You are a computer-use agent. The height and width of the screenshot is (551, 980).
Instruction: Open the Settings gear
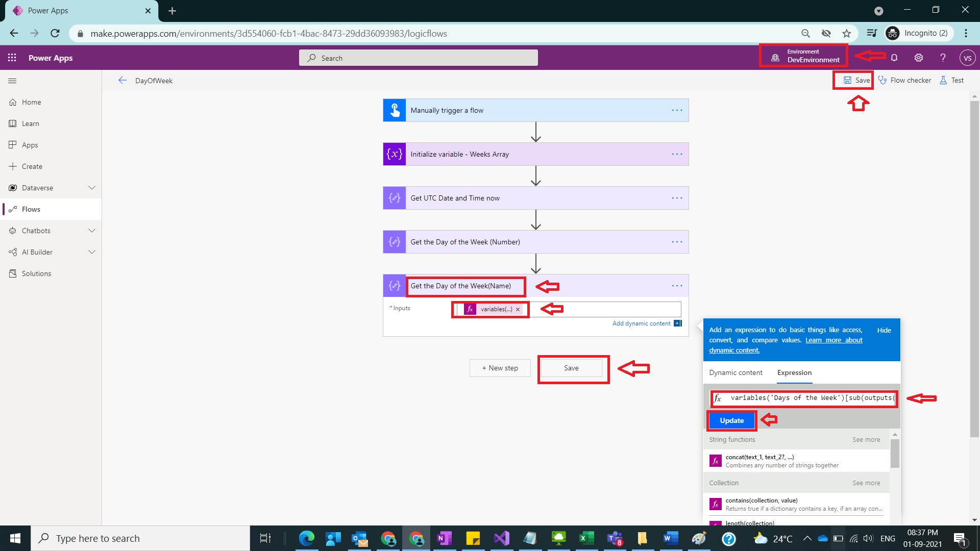coord(918,58)
